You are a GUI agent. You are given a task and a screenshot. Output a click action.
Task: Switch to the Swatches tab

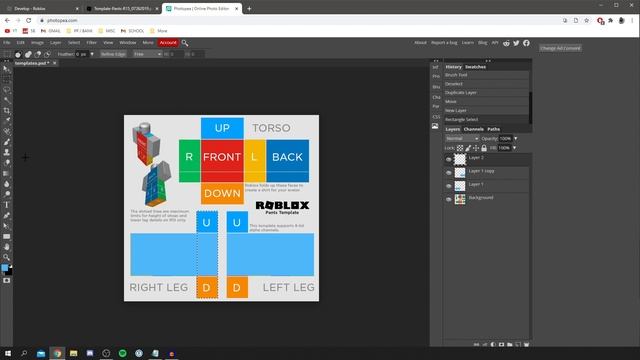coord(476,67)
